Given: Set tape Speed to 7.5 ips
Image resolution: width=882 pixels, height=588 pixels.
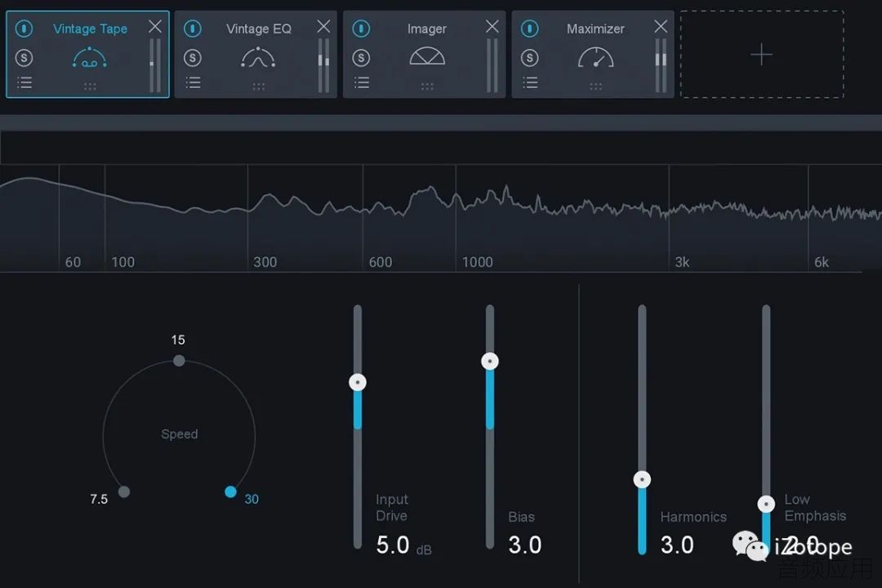Looking at the screenshot, I should pos(124,492).
